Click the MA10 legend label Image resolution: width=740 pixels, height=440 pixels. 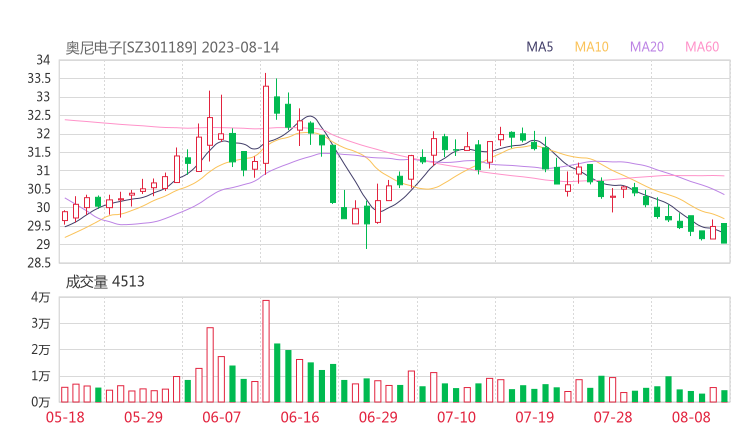(591, 47)
